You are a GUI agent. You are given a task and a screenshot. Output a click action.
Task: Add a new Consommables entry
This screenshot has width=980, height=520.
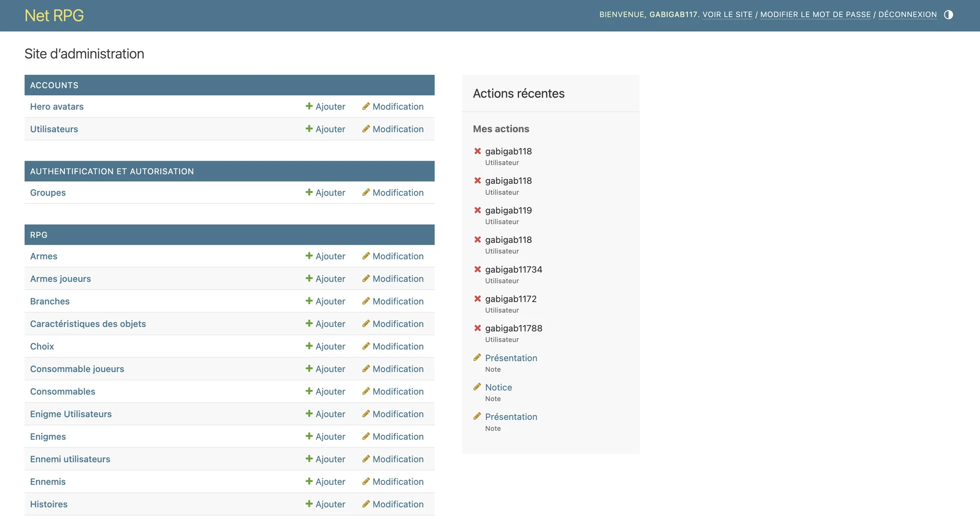tap(325, 391)
